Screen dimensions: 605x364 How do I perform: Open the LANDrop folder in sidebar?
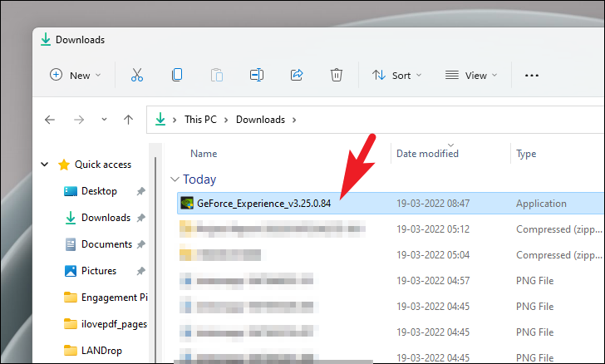[x=101, y=351]
